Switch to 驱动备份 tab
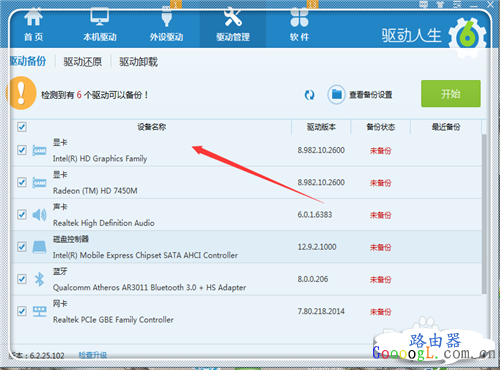Image resolution: width=500 pixels, height=370 pixels. (28, 61)
